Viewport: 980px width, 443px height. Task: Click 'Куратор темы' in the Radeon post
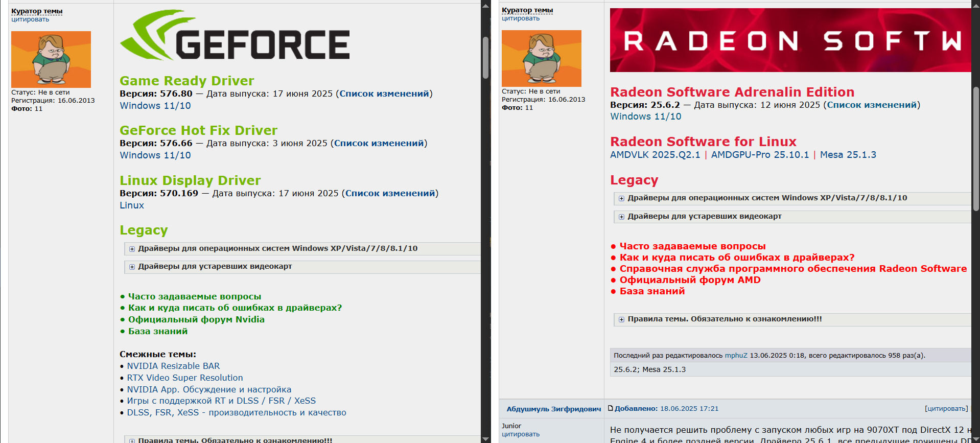tap(527, 10)
